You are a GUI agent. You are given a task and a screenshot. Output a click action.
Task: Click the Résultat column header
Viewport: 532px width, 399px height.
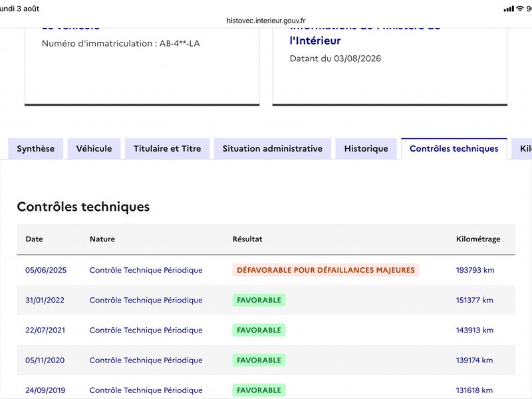(x=247, y=239)
